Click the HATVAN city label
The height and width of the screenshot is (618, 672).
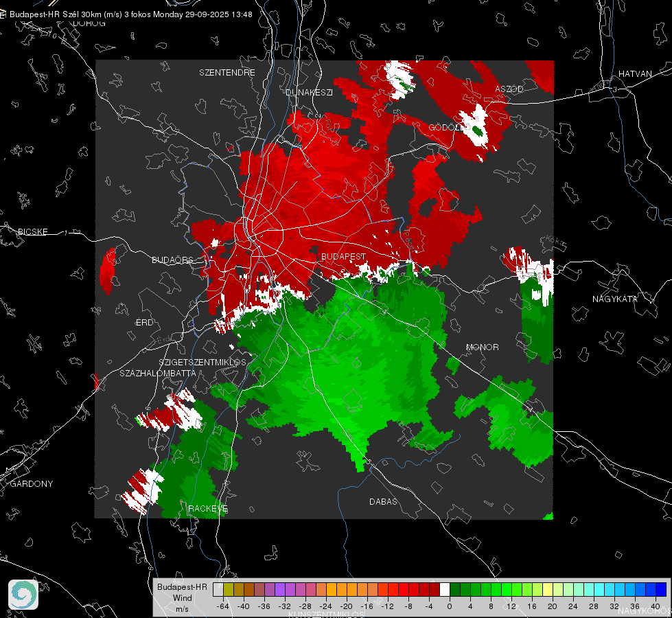(635, 74)
